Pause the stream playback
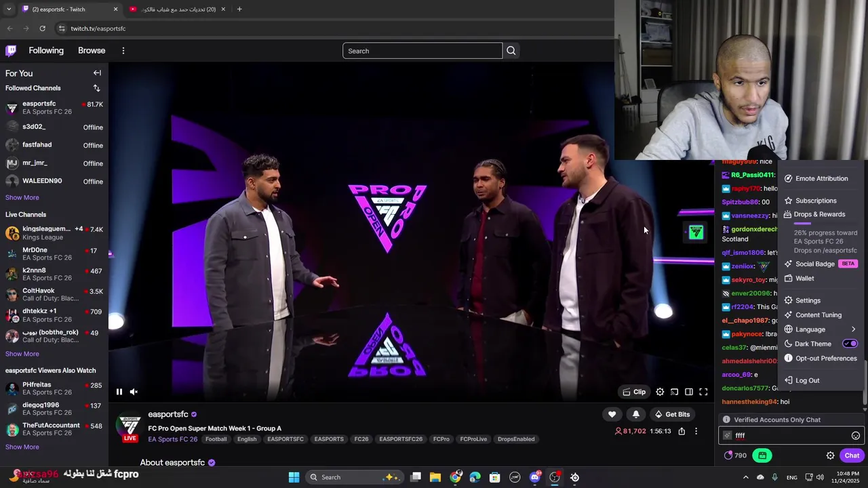Image resolution: width=868 pixels, height=488 pixels. pyautogui.click(x=119, y=392)
